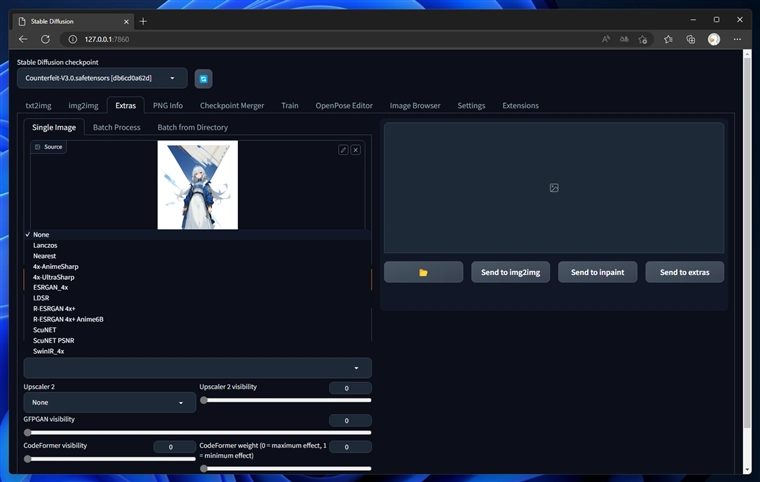Adjust the GFPGAN visibility slider
The width and height of the screenshot is (760, 482).
click(198, 433)
